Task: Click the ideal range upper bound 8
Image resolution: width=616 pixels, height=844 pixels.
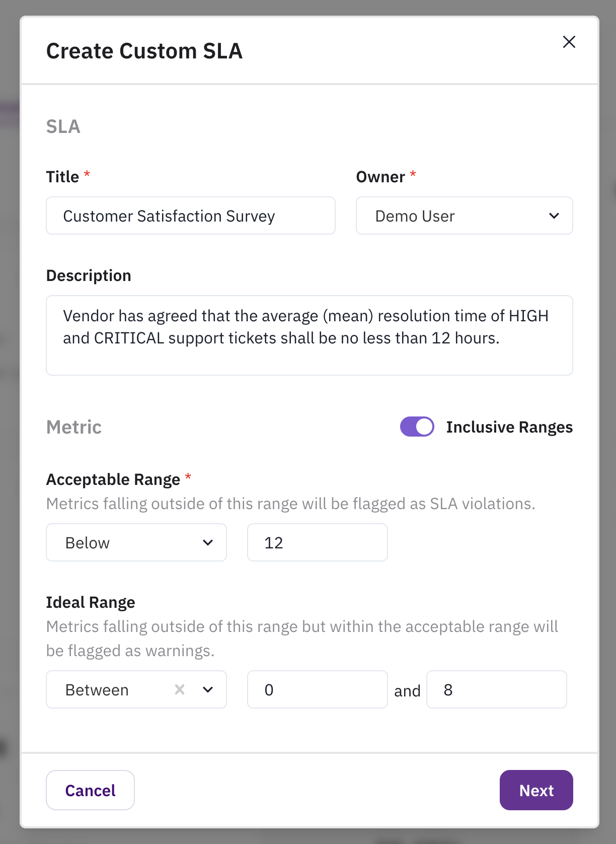Action: (496, 689)
